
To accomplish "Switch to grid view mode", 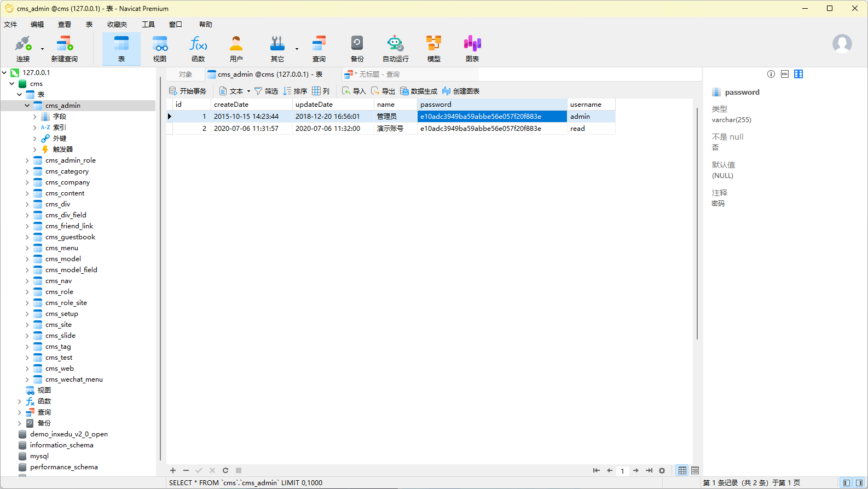I will coord(682,470).
